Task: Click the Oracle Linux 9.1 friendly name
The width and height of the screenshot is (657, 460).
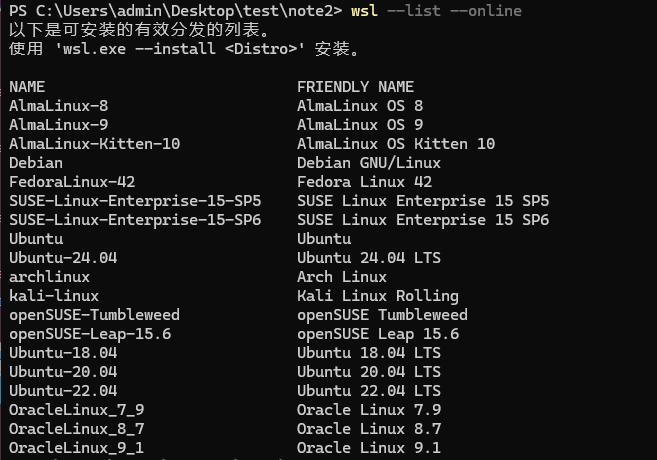Action: pyautogui.click(x=369, y=447)
